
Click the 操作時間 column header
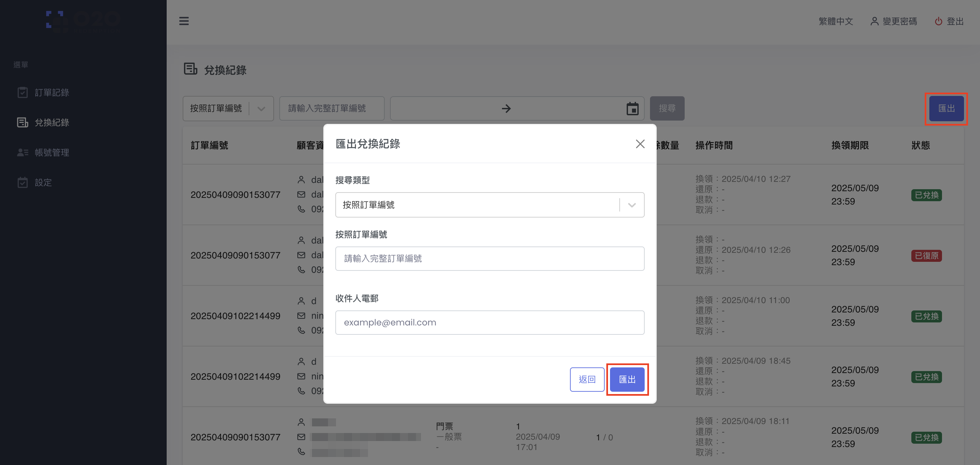[x=714, y=145]
